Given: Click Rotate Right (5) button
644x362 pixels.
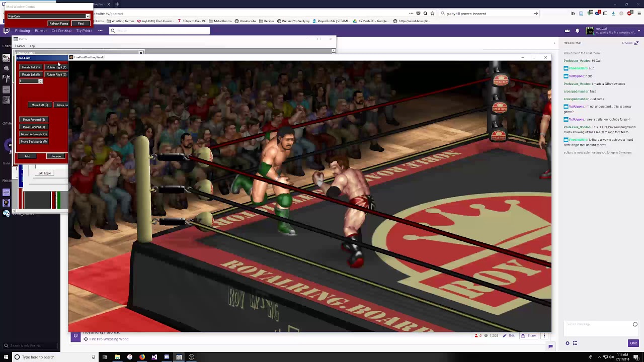Looking at the screenshot, I should click(x=56, y=75).
